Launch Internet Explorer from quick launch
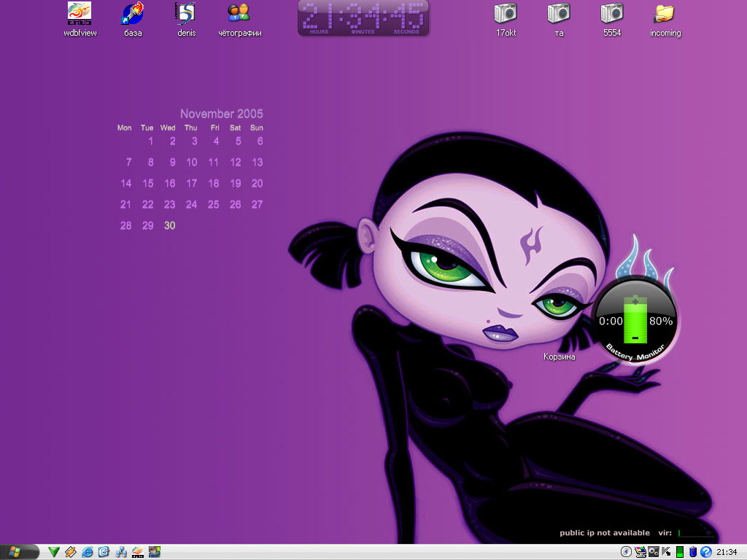This screenshot has width=747, height=560. [88, 552]
